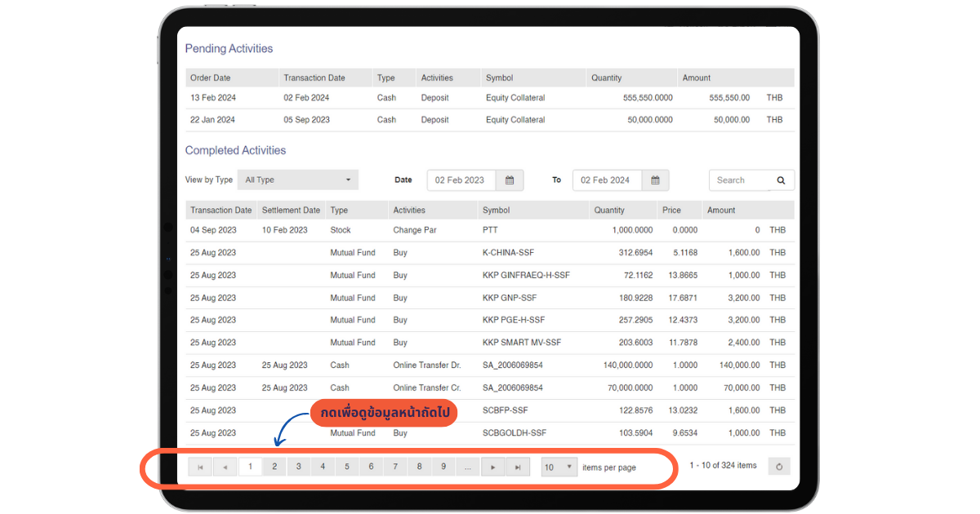The width and height of the screenshot is (980, 514).
Task: Go to the previous page arrow
Action: pyautogui.click(x=225, y=467)
